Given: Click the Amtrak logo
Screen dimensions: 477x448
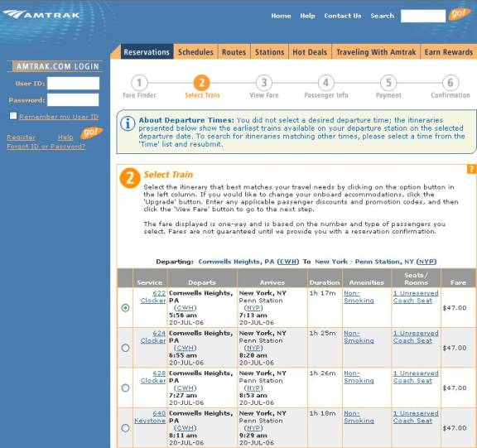Looking at the screenshot, I should [41, 14].
